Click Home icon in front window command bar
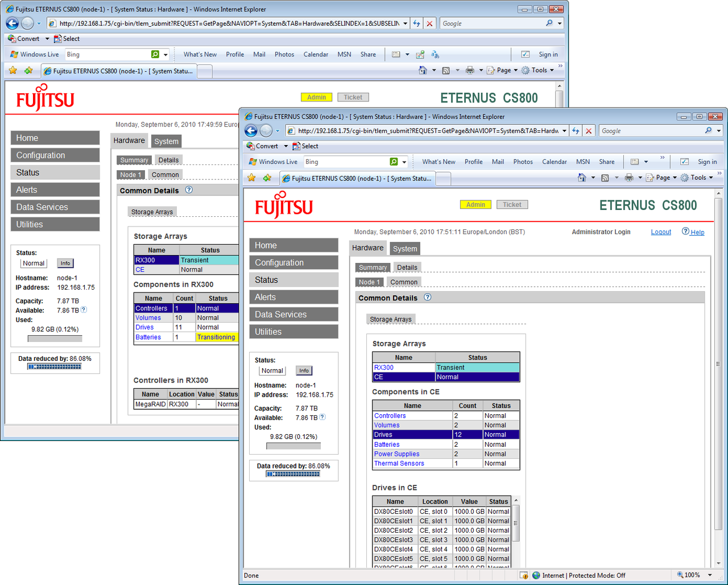 coord(582,178)
